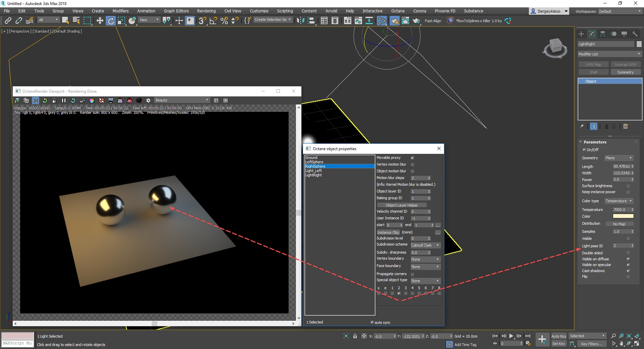Image resolution: width=644 pixels, height=349 pixels.
Task: Activate the Select and Move tool
Action: click(100, 21)
